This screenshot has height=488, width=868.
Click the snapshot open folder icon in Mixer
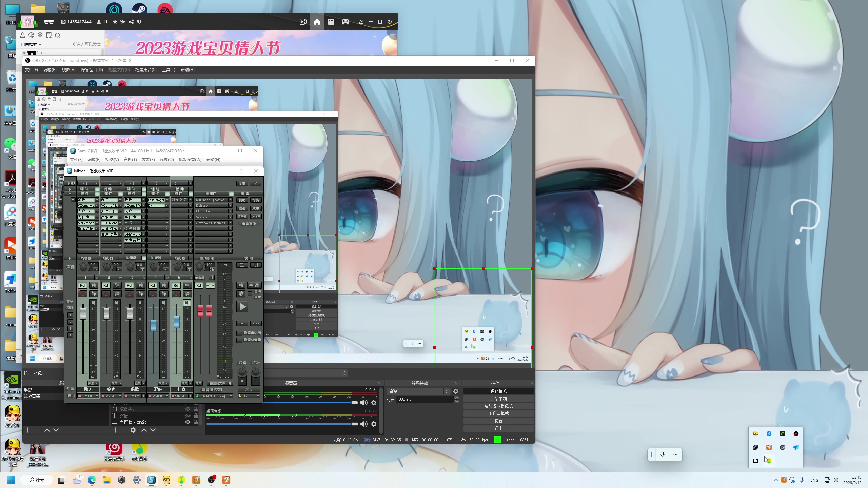pyautogui.click(x=242, y=265)
